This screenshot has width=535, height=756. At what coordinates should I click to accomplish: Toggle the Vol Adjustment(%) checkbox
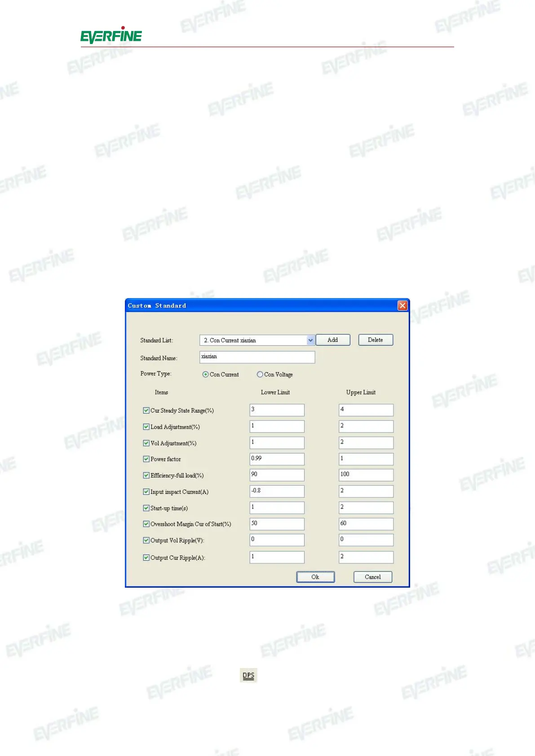(x=146, y=443)
